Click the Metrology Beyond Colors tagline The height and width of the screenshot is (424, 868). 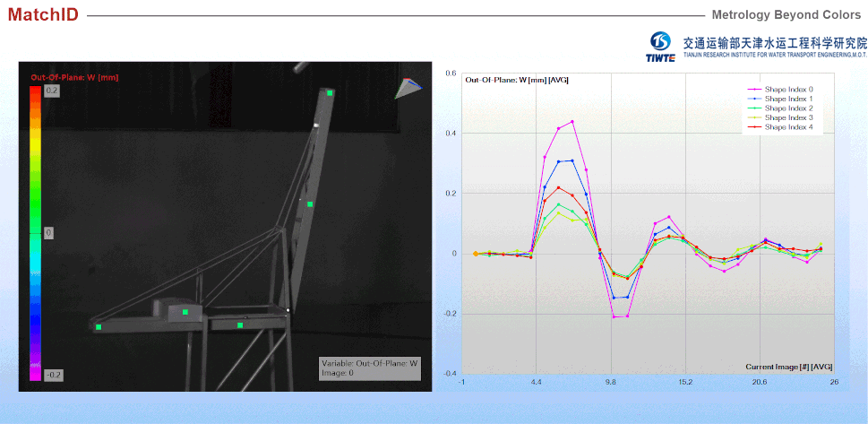[786, 15]
